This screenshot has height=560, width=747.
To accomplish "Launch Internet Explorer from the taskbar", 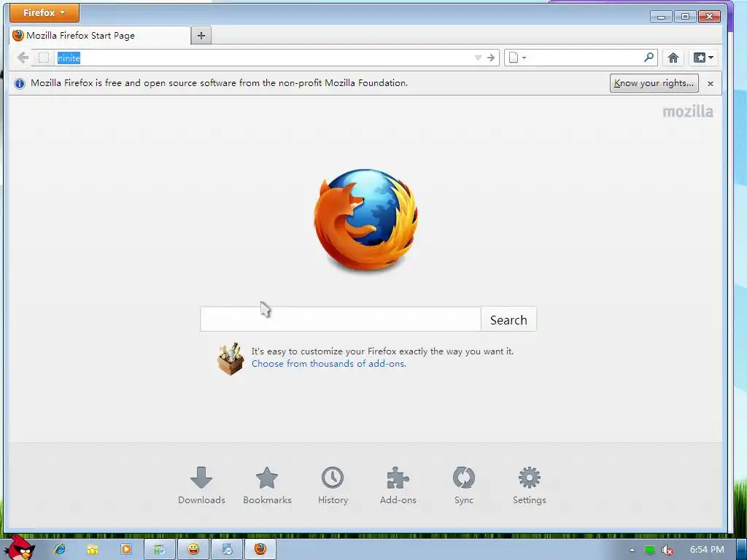I will (x=60, y=549).
